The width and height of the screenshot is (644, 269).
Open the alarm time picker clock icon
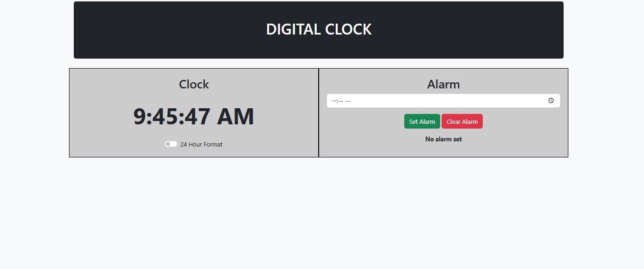551,101
